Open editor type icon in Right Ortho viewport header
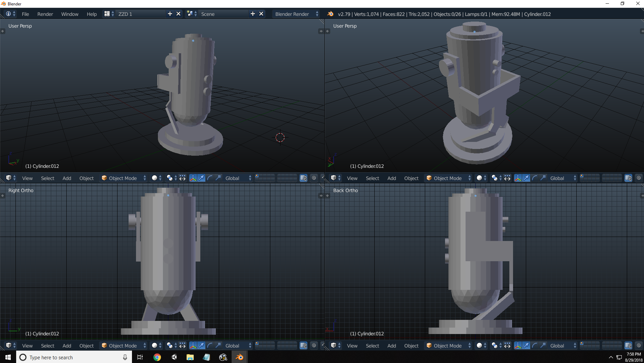 [x=11, y=345]
